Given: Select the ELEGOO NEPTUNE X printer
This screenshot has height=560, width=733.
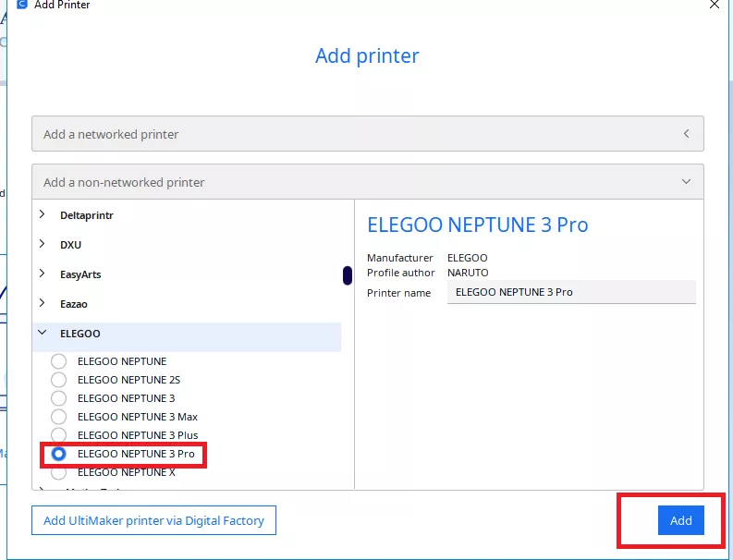Looking at the screenshot, I should [59, 472].
